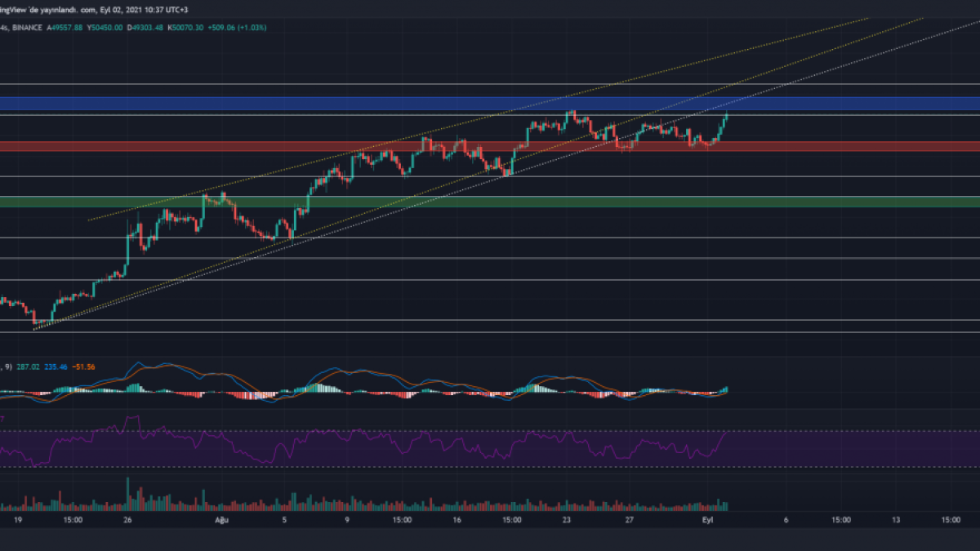The height and width of the screenshot is (551, 980).
Task: Click the 'Eyl' month label on time axis
Action: tap(706, 519)
